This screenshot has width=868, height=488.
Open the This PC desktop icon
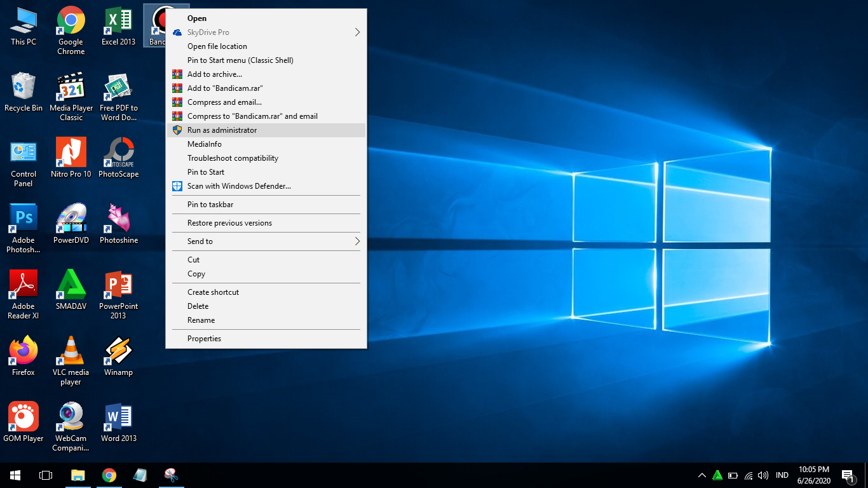tap(24, 27)
